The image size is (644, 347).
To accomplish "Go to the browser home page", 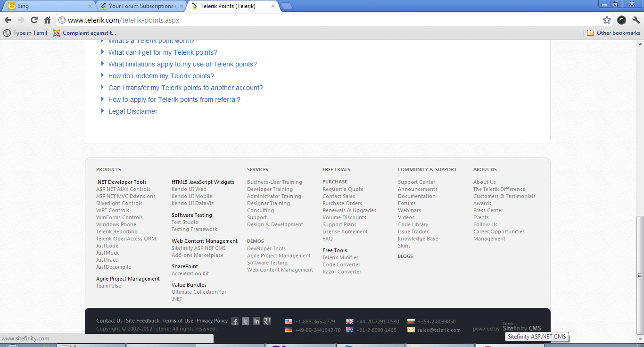I will [47, 20].
